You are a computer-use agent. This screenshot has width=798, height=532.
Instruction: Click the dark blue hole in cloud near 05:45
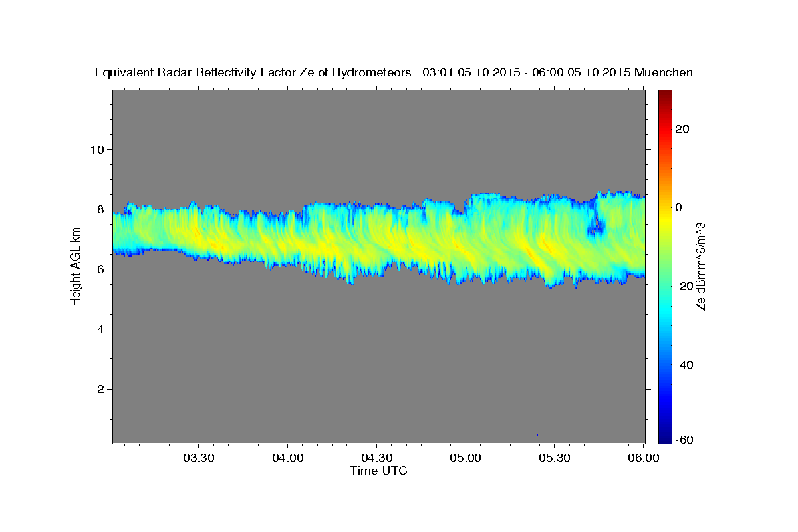coord(596,228)
